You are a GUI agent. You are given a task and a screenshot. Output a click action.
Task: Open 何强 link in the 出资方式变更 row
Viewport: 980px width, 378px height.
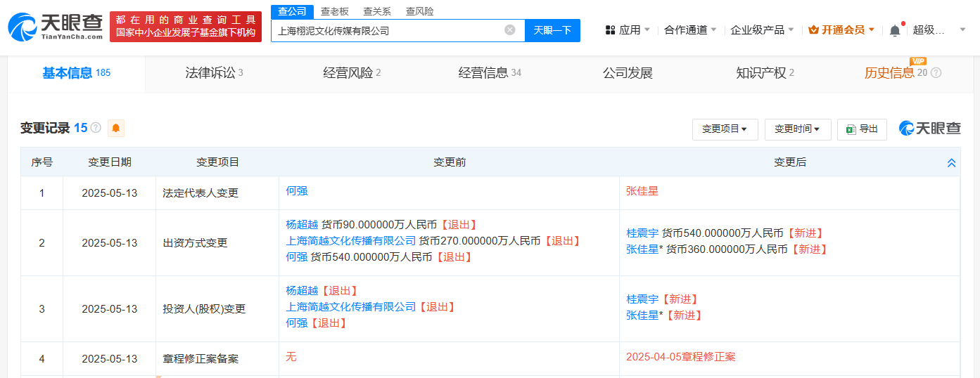pyautogui.click(x=297, y=256)
